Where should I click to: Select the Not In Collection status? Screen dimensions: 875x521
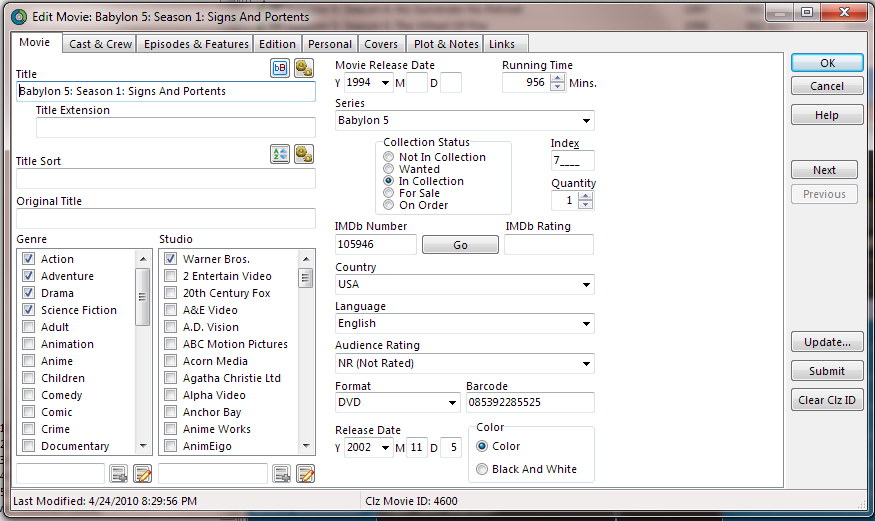pos(388,157)
